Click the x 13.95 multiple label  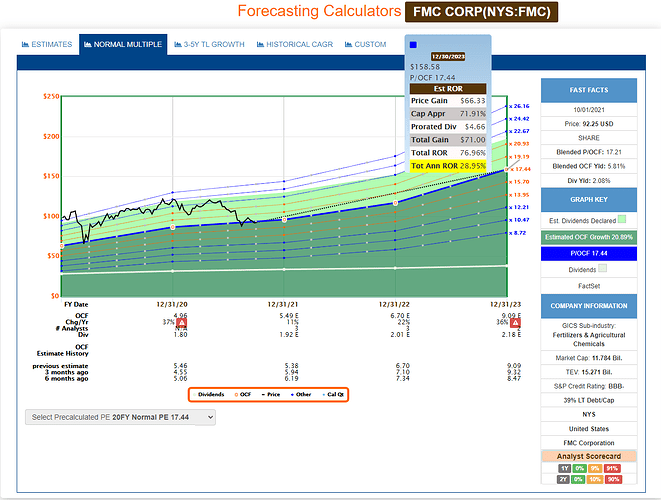(519, 195)
